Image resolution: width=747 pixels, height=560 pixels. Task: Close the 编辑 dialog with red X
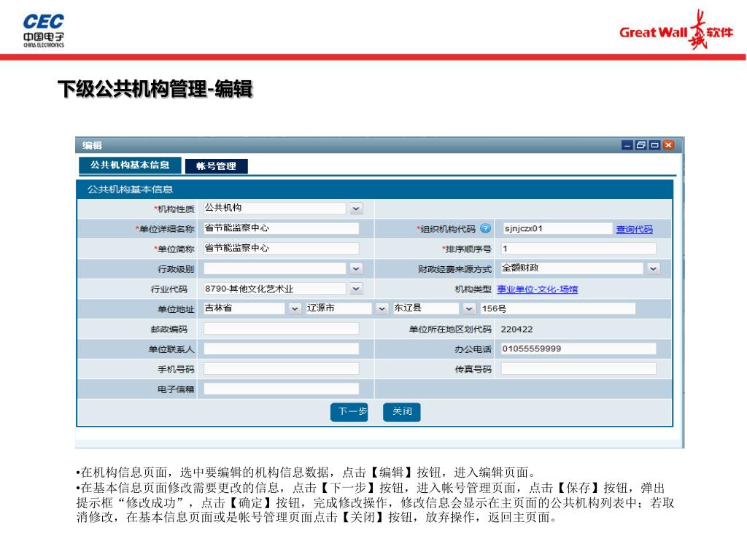pyautogui.click(x=668, y=145)
